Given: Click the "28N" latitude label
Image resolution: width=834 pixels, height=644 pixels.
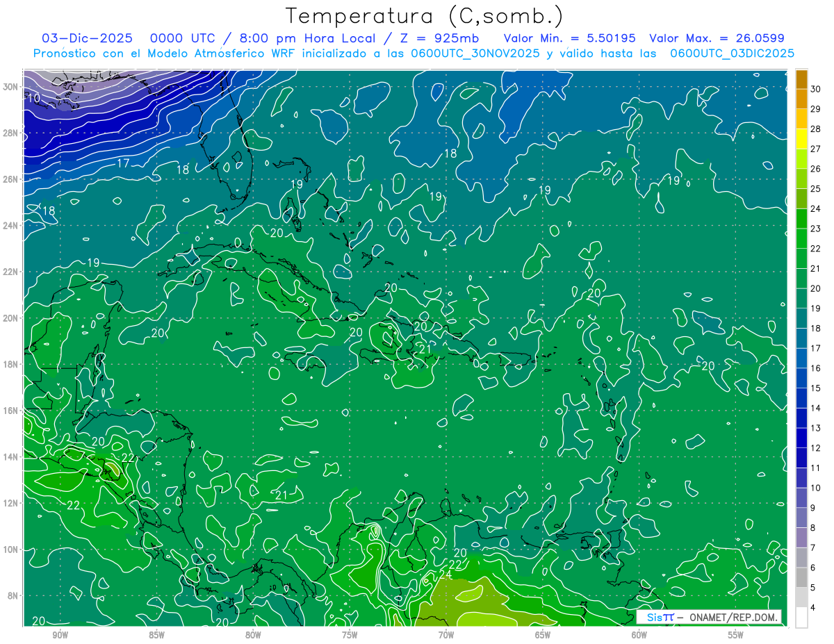Looking at the screenshot, I should 10,133.
